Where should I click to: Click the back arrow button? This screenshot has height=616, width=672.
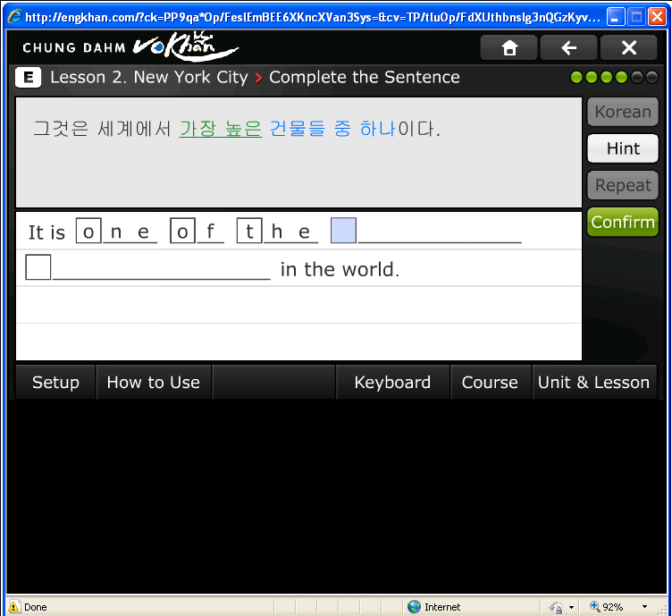568,47
